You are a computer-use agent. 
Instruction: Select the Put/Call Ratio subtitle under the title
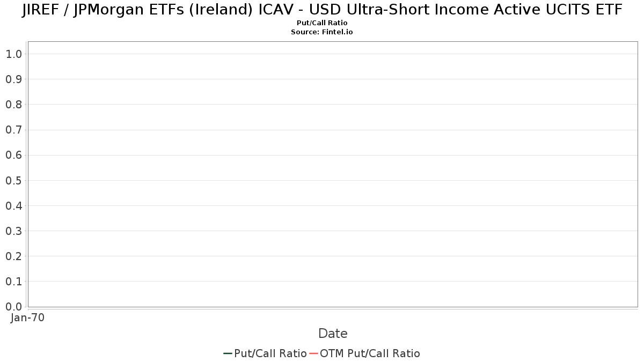coord(322,23)
